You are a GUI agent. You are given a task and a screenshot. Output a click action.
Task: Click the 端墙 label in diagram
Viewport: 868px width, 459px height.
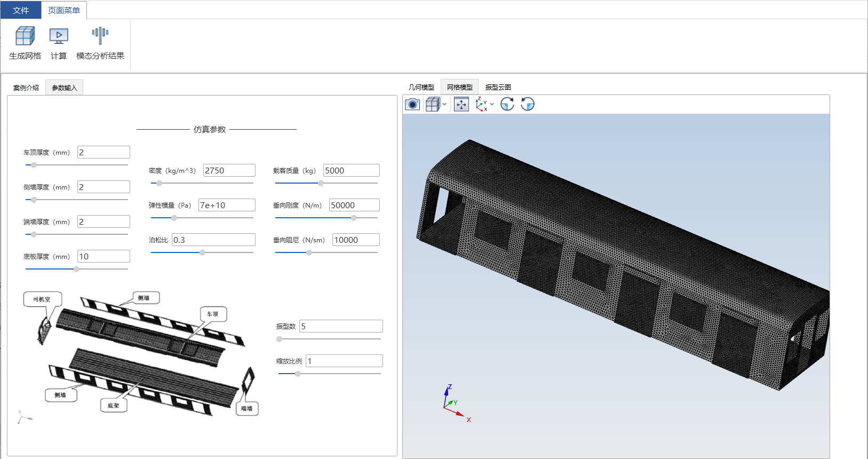(246, 409)
